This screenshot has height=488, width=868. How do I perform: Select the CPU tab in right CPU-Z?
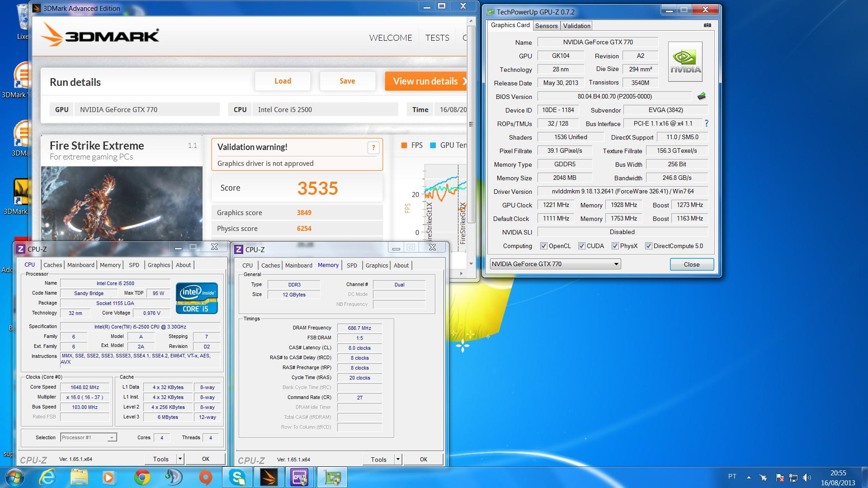247,265
